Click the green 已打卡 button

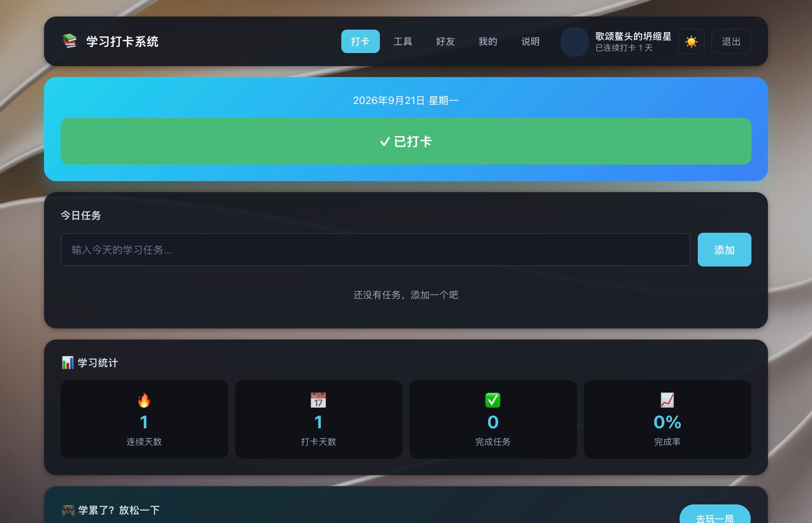[x=406, y=141]
